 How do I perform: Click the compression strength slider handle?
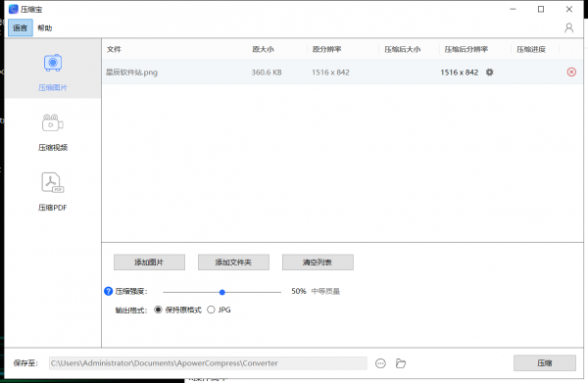click(222, 292)
